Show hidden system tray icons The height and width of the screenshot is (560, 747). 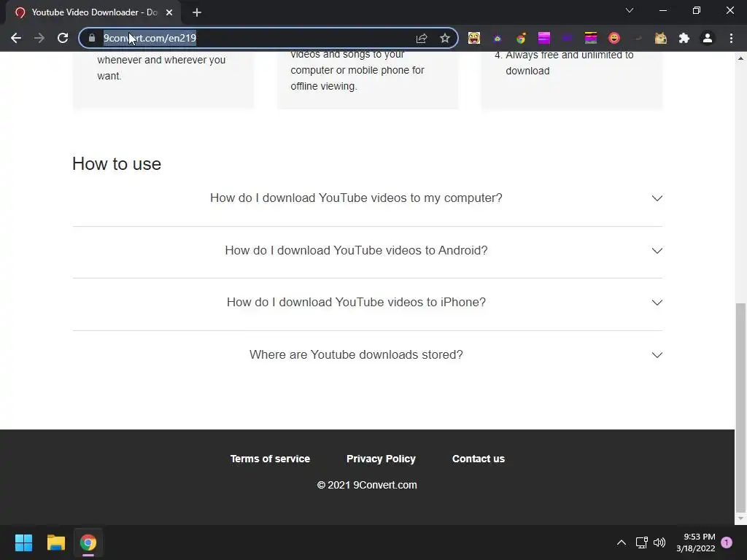622,542
